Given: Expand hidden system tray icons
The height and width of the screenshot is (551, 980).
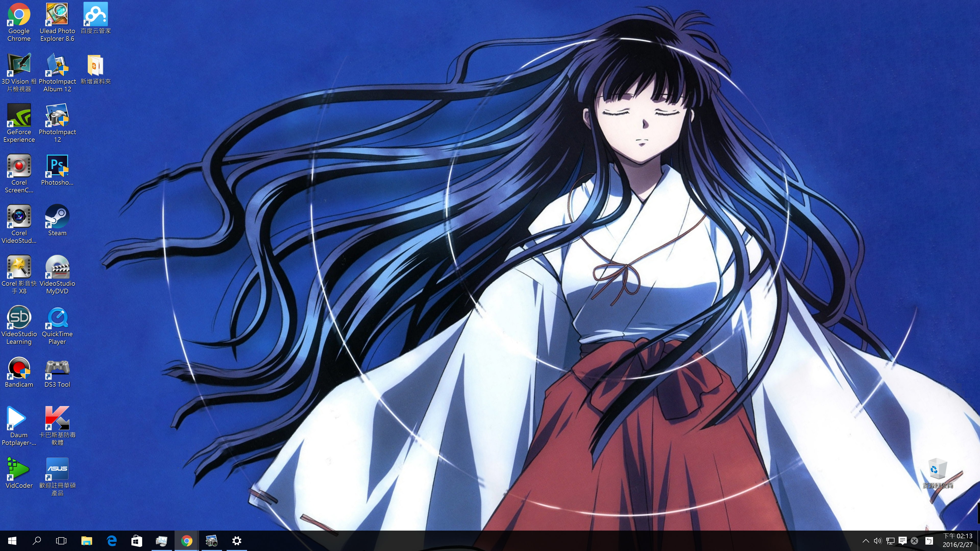Looking at the screenshot, I should click(865, 541).
